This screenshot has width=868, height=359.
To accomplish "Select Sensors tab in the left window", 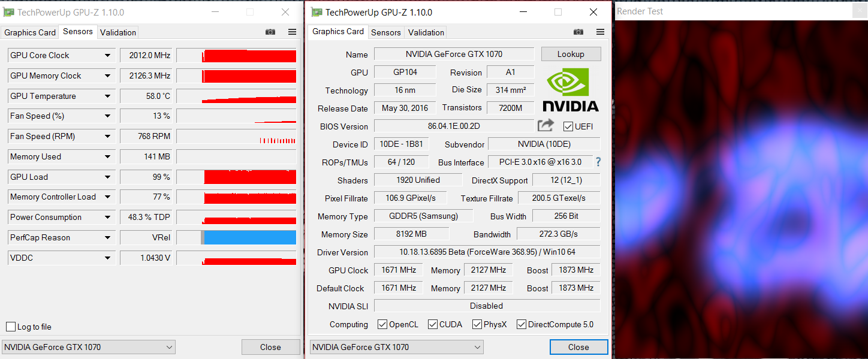I will pyautogui.click(x=78, y=31).
